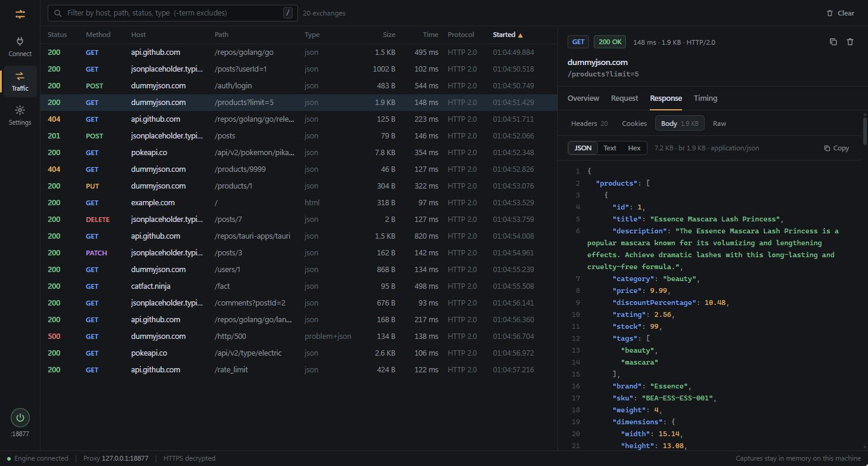This screenshot has width=868, height=466.
Task: Copy the selected exchange using the header copy icon
Action: click(833, 42)
